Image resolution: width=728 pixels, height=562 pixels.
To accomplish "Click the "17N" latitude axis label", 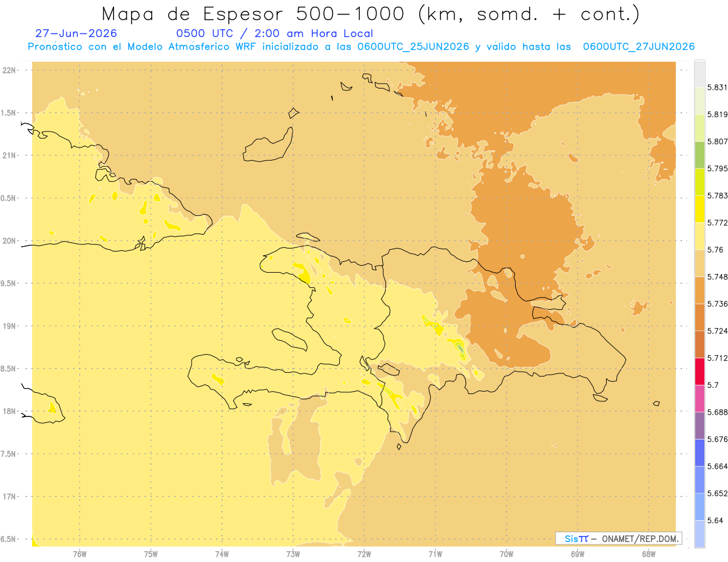I will coord(10,497).
